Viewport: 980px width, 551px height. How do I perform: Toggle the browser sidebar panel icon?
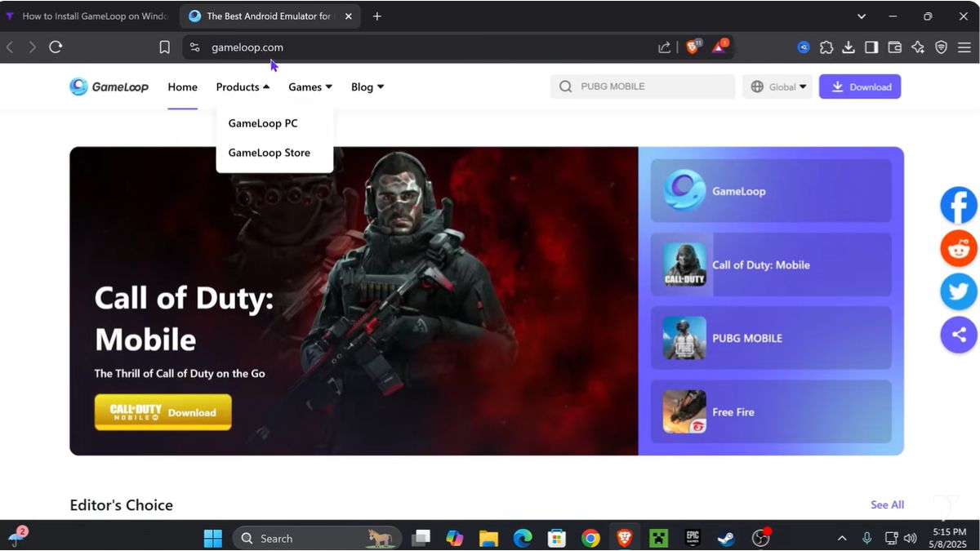tap(871, 47)
